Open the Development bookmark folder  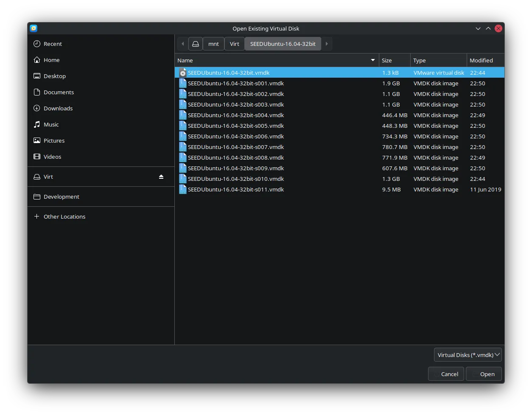(x=101, y=197)
